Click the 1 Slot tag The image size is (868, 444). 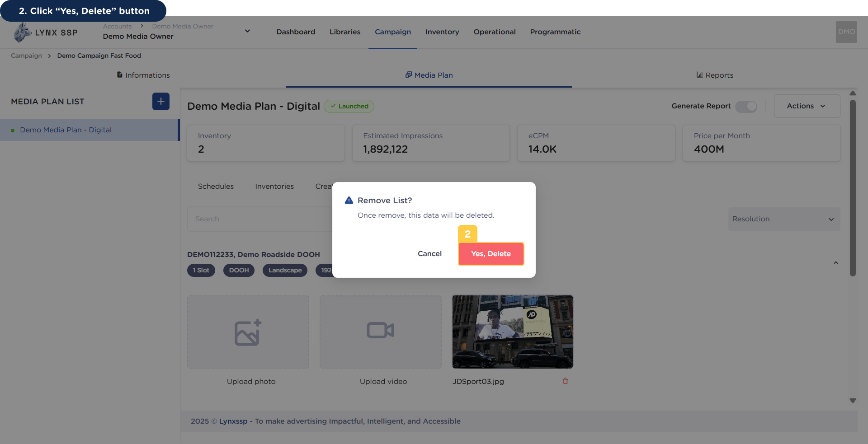[201, 271]
